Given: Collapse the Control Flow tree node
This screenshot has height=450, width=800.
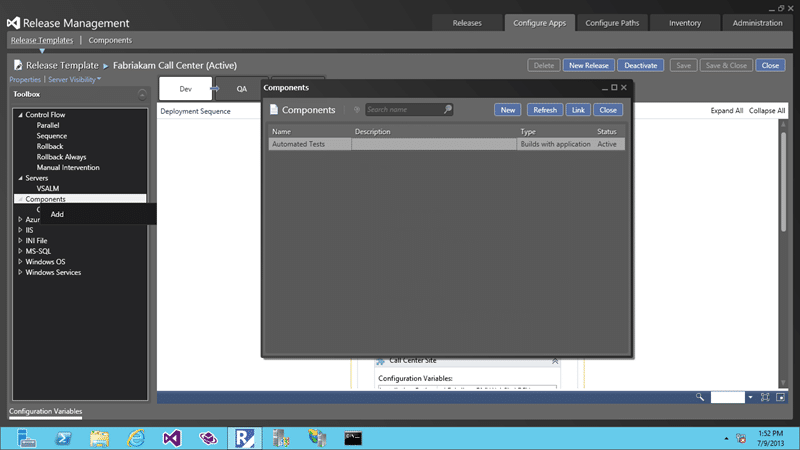Looking at the screenshot, I should [x=20, y=115].
